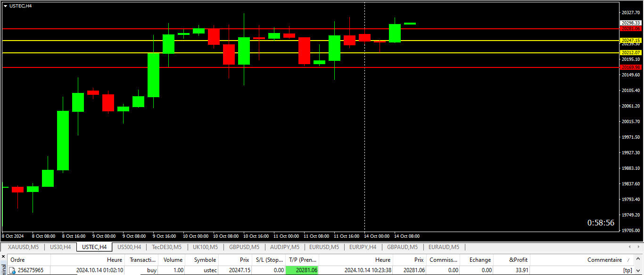Sort history by the Commentaire column header
This screenshot has width=644, height=275.
(604, 260)
